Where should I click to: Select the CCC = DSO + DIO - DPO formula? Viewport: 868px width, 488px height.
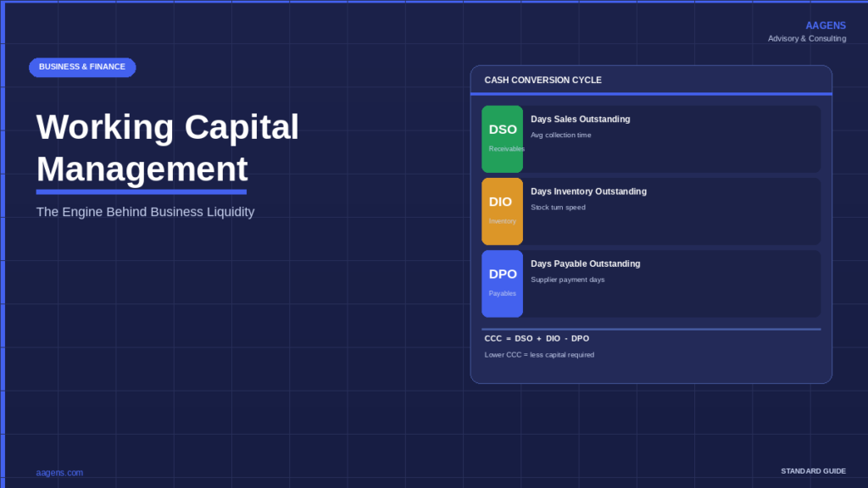[537, 339]
